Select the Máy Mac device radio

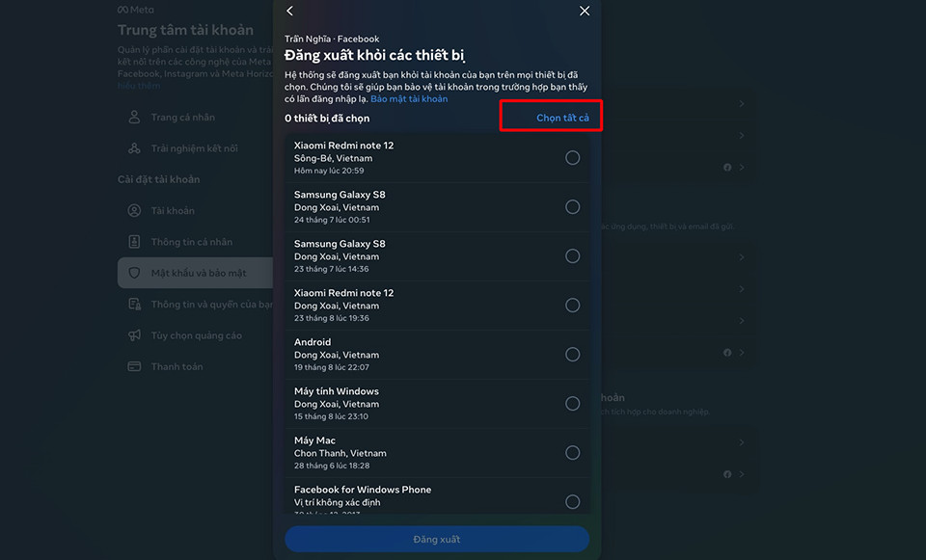click(x=572, y=453)
